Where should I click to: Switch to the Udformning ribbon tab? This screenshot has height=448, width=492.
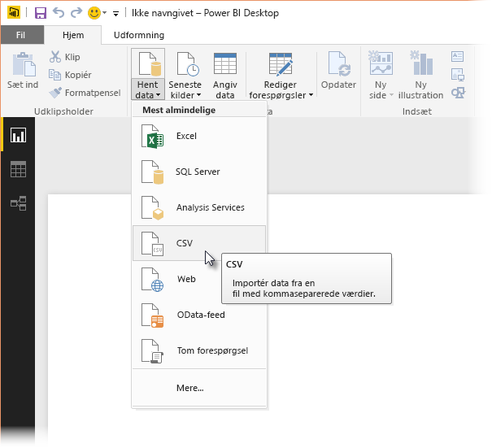point(139,35)
